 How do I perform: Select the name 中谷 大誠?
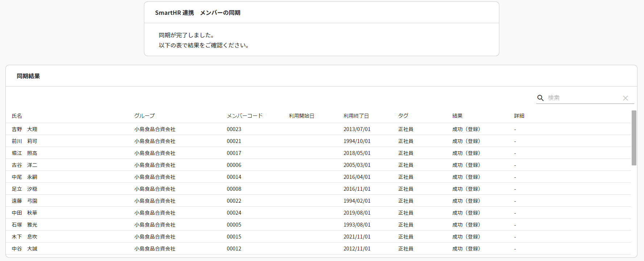(x=24, y=249)
